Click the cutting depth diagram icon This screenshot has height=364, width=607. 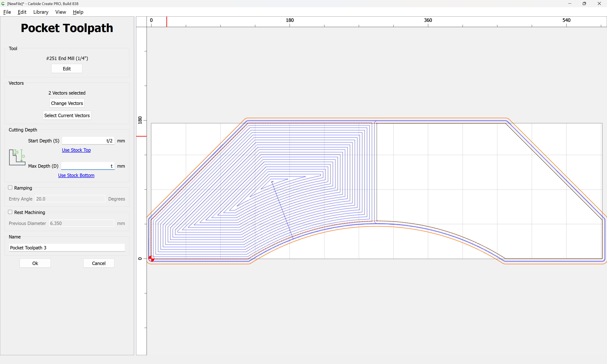17,157
